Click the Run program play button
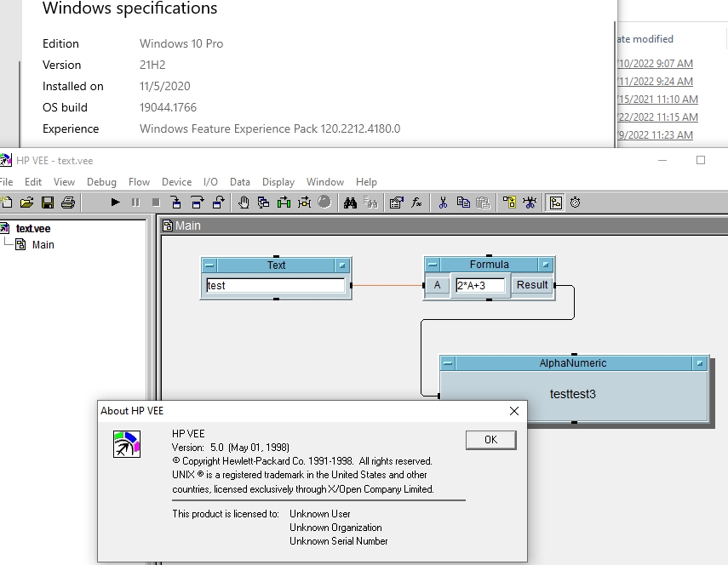The width and height of the screenshot is (728, 565). click(x=116, y=203)
